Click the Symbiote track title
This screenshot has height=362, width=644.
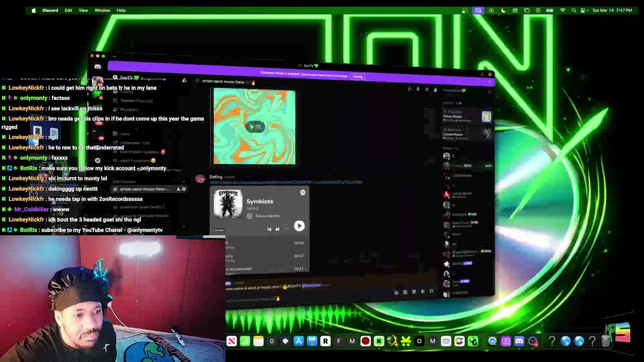click(x=260, y=201)
